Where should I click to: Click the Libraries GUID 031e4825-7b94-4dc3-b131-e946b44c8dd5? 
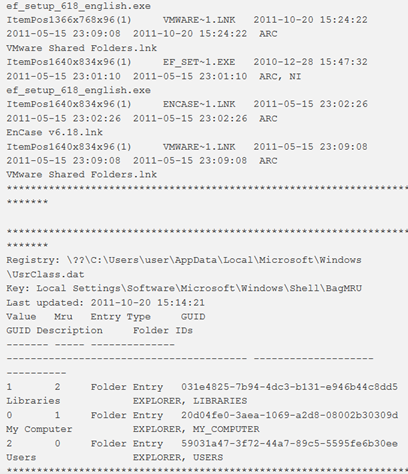click(x=289, y=387)
